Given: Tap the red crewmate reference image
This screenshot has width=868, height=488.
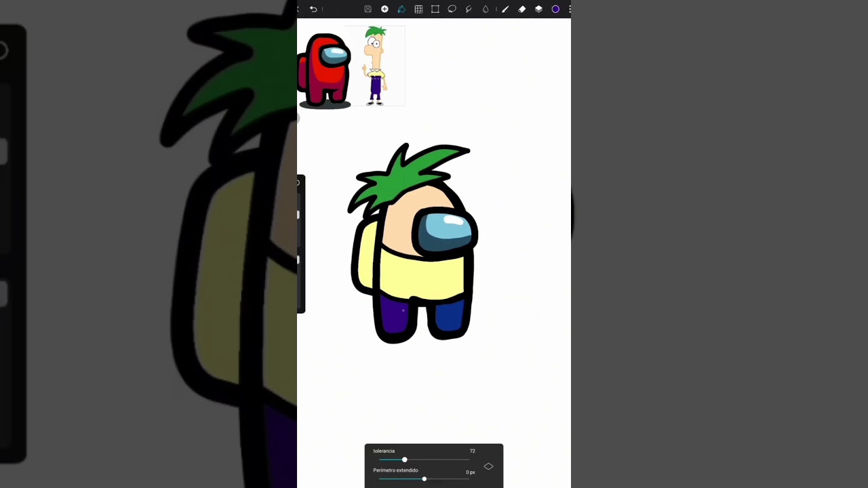Looking at the screenshot, I should coord(325,70).
